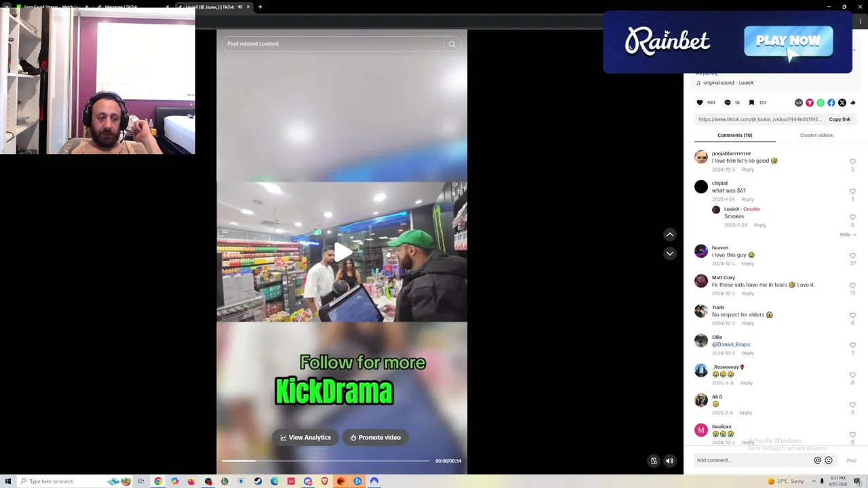The image size is (868, 488).
Task: Share the video to Facebook
Action: [831, 102]
